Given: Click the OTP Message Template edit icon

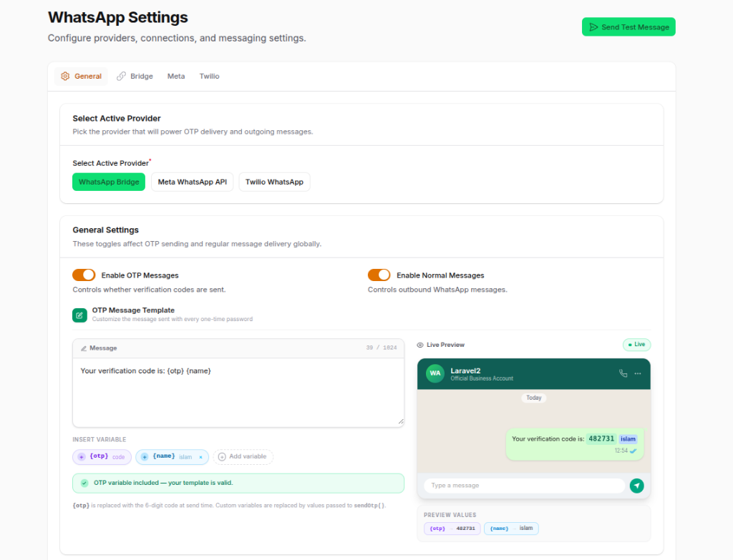Looking at the screenshot, I should click(x=79, y=315).
